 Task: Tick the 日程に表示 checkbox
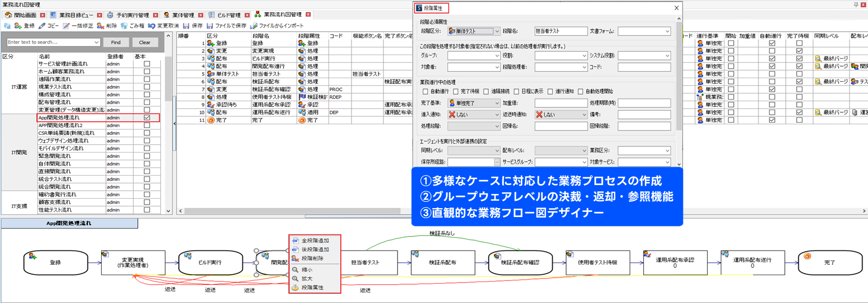[517, 92]
